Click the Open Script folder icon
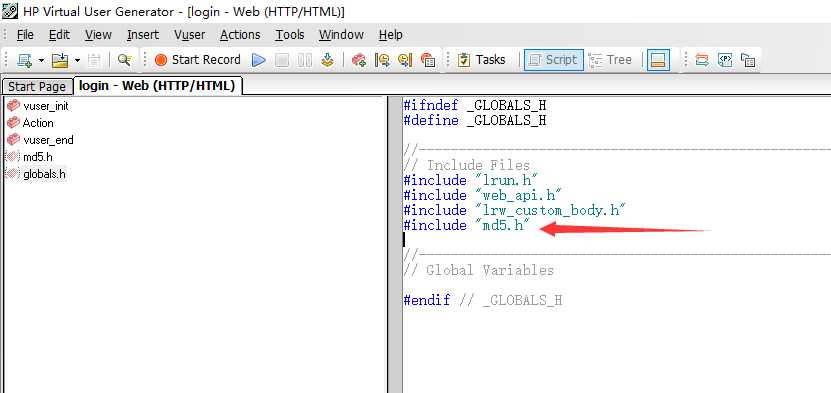Viewport: 831px width, 393px height. tap(60, 60)
